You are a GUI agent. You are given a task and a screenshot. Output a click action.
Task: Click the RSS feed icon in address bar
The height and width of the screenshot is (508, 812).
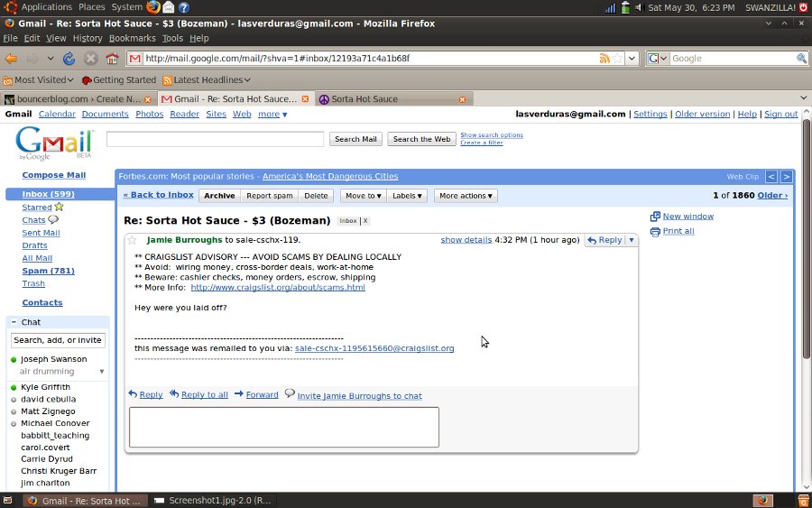[604, 59]
